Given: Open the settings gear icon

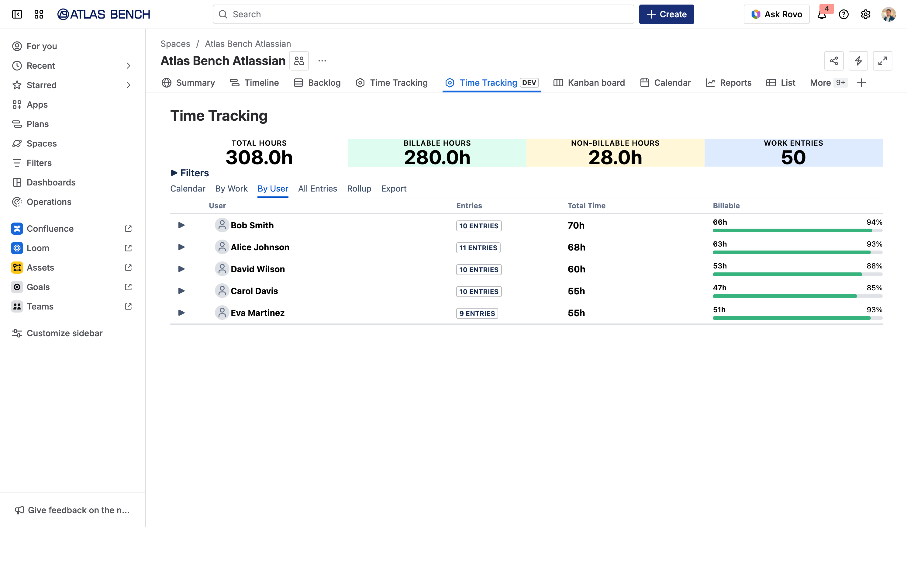Looking at the screenshot, I should 865,15.
